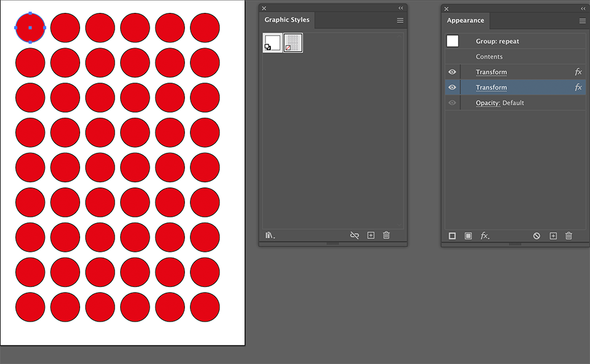590x364 pixels.
Task: Click Add New Stroke icon in Appearance
Action: click(452, 236)
